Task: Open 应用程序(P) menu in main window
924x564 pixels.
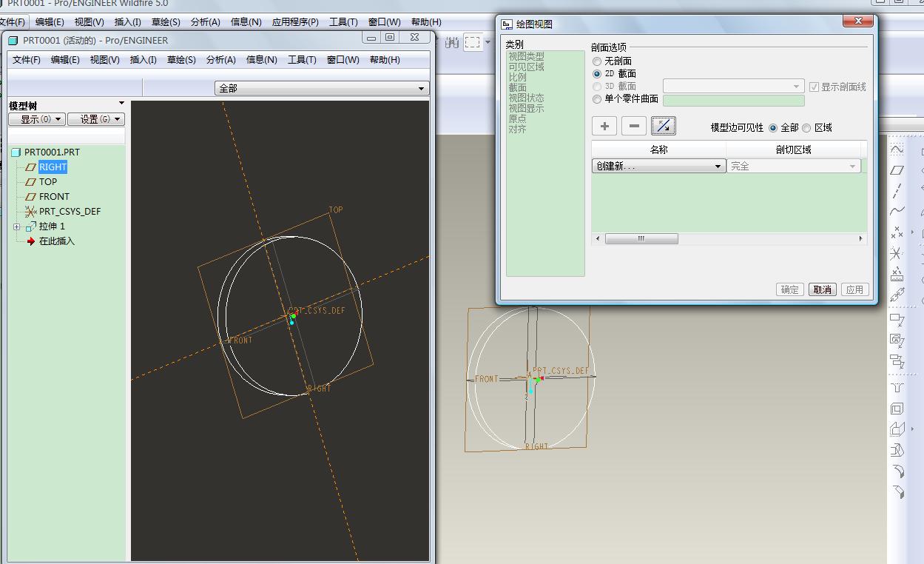Action: (x=295, y=22)
